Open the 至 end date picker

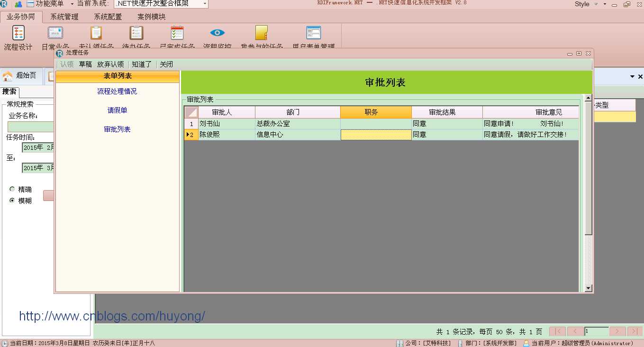39,168
